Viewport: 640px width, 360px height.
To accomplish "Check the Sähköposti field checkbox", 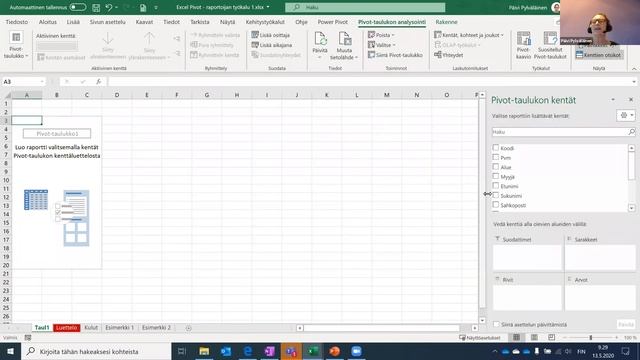I will pyautogui.click(x=496, y=205).
